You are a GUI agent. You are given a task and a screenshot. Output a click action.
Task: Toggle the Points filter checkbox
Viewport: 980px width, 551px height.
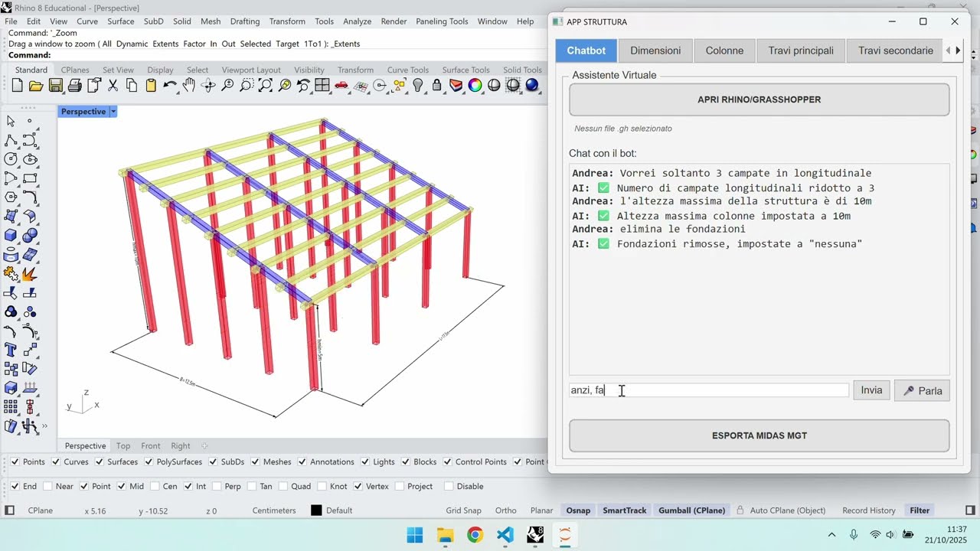pyautogui.click(x=15, y=461)
